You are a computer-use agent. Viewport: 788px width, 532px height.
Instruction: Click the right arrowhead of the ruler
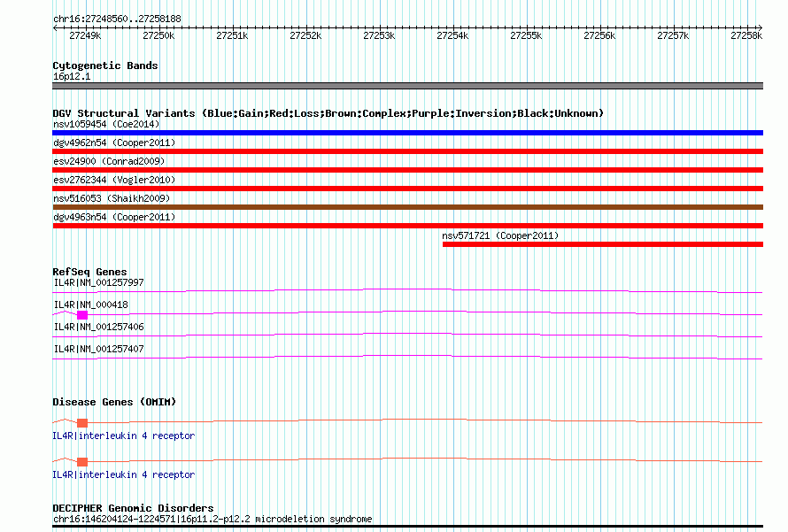click(x=761, y=27)
